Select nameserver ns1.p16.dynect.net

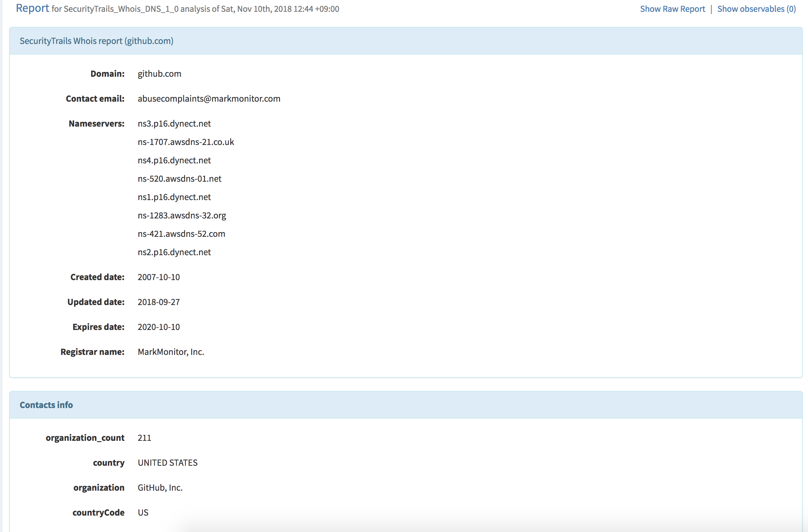174,197
